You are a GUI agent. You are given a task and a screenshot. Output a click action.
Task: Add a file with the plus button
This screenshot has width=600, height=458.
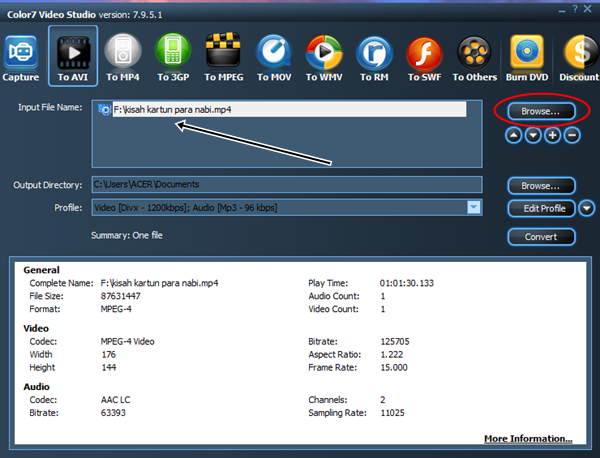pyautogui.click(x=553, y=135)
